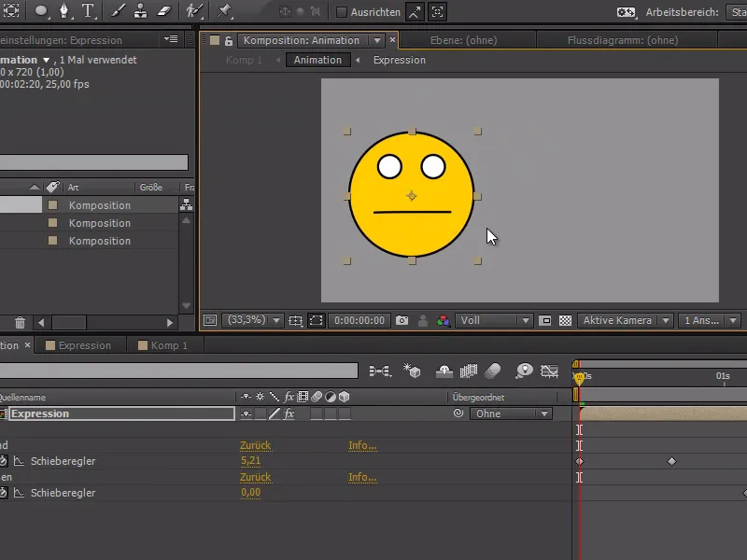Switch to the Flussdiagramm: (ohne) tab
The width and height of the screenshot is (747, 560).
pyautogui.click(x=623, y=40)
